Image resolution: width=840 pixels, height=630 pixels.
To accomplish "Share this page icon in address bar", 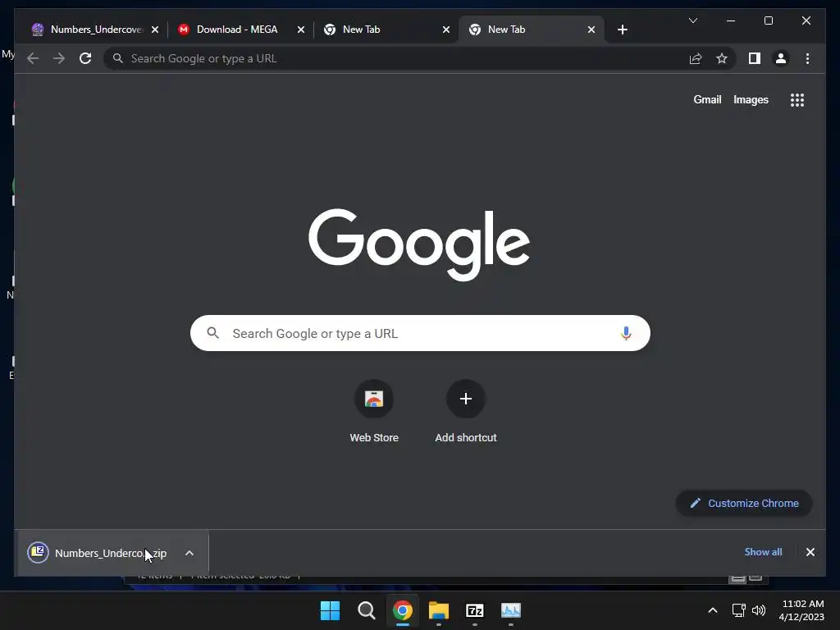I will point(696,58).
